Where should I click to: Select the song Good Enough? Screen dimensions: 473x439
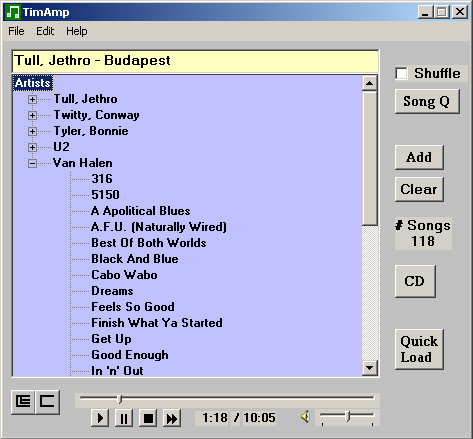[130, 355]
